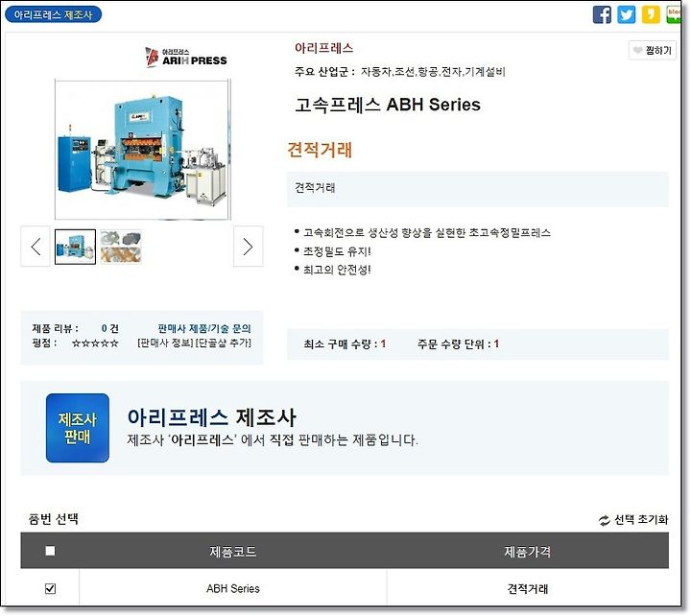691x616 pixels.
Task: Click the green blog share icon
Action: click(x=674, y=14)
